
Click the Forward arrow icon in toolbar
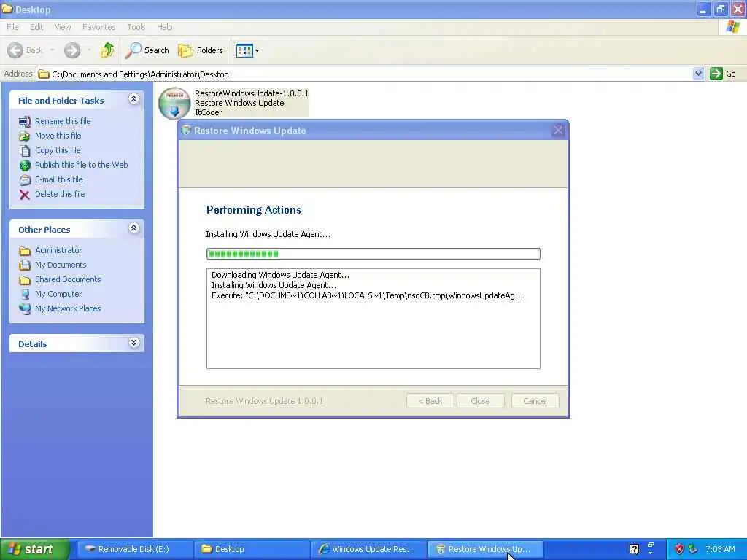72,50
